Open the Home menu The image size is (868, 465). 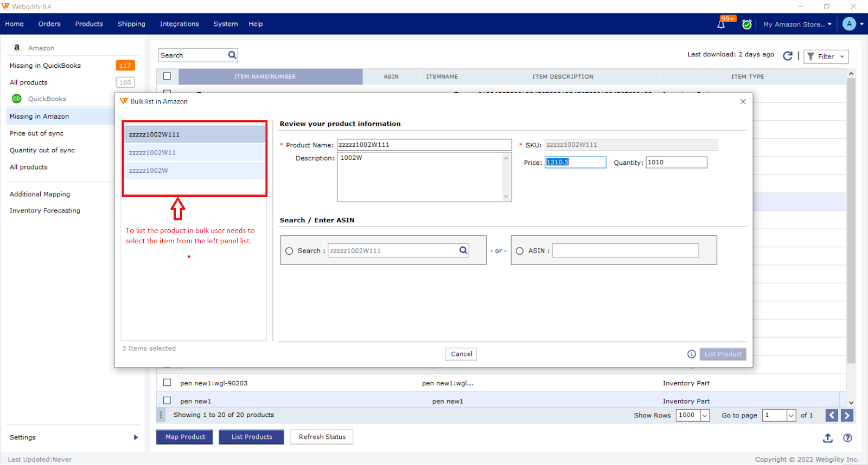[x=15, y=24]
